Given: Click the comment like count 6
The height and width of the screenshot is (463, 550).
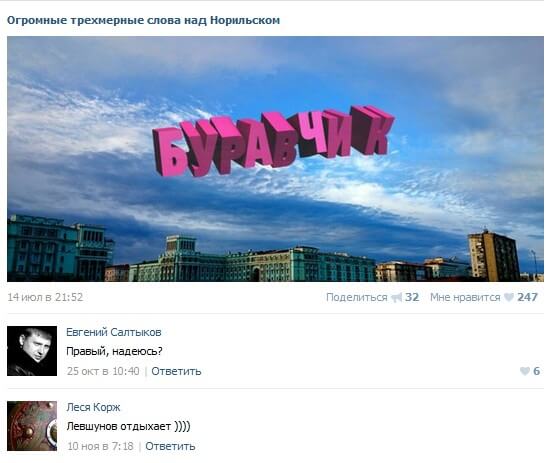Looking at the screenshot, I should [536, 371].
